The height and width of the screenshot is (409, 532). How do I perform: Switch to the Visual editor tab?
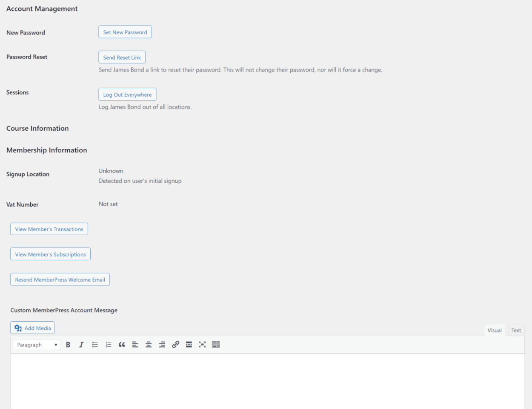[495, 330]
